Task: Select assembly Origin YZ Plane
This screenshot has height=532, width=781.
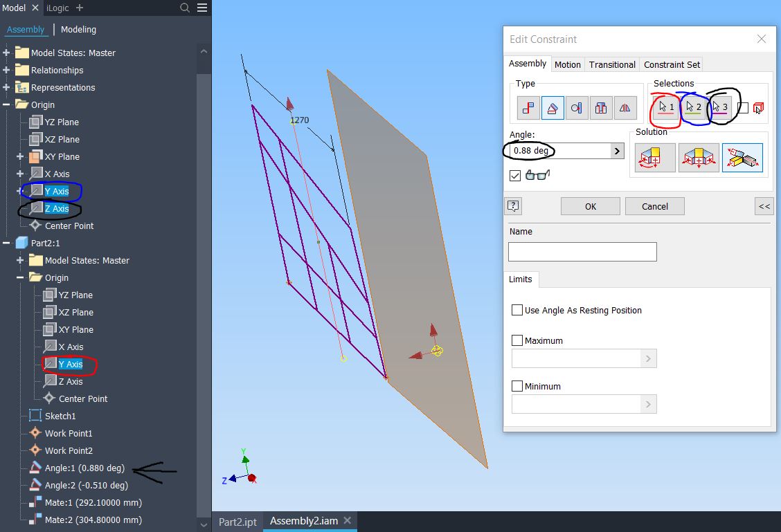Action: pyautogui.click(x=61, y=122)
